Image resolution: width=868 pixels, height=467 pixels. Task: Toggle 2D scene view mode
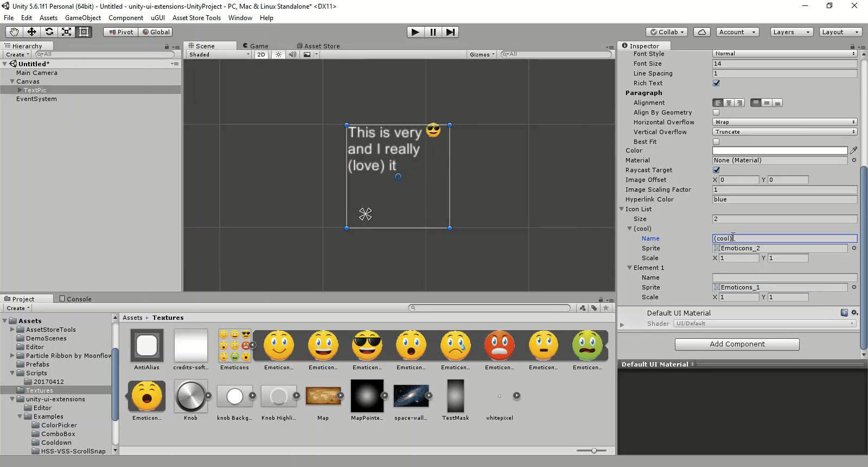261,54
